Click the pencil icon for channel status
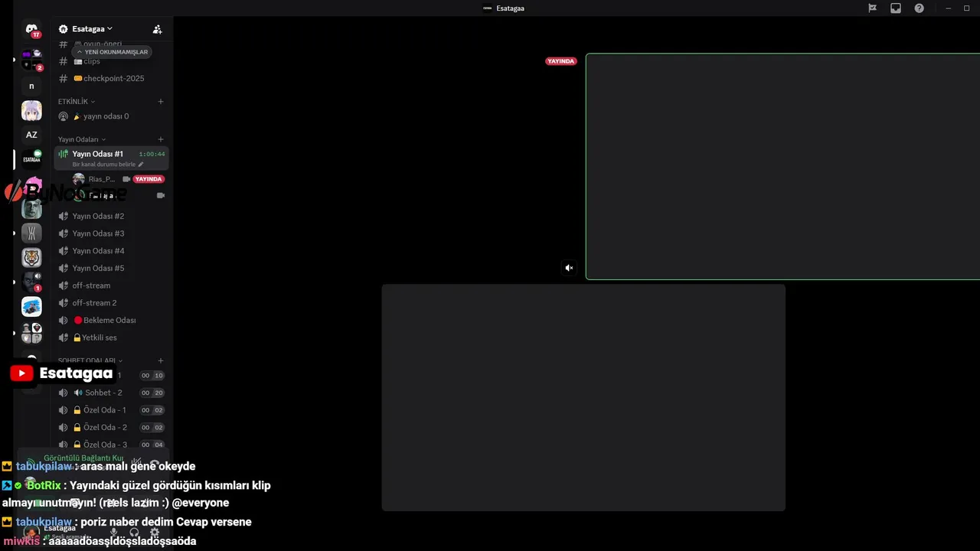Image resolution: width=980 pixels, height=551 pixels. (x=140, y=165)
